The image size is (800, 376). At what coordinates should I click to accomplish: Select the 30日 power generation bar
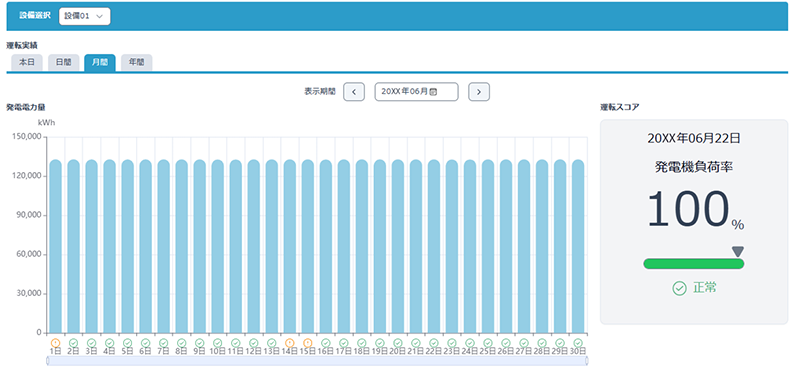tap(578, 246)
